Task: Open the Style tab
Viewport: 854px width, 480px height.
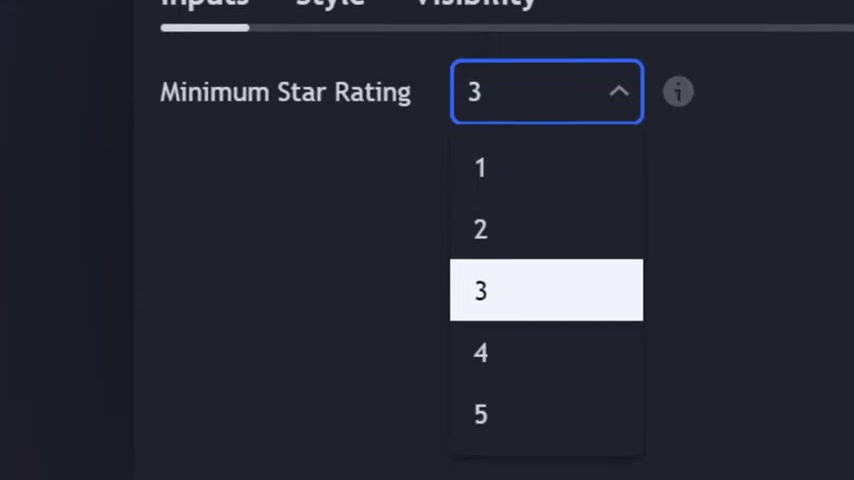Action: point(330,3)
